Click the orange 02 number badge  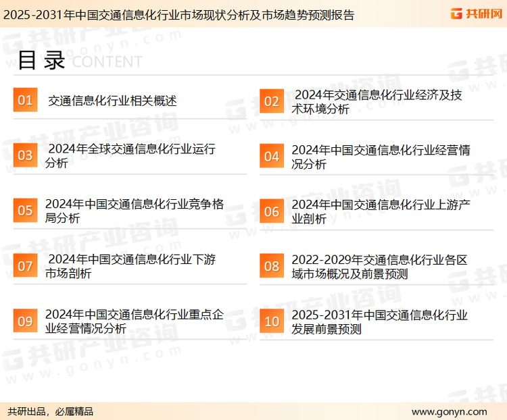pyautogui.click(x=271, y=101)
